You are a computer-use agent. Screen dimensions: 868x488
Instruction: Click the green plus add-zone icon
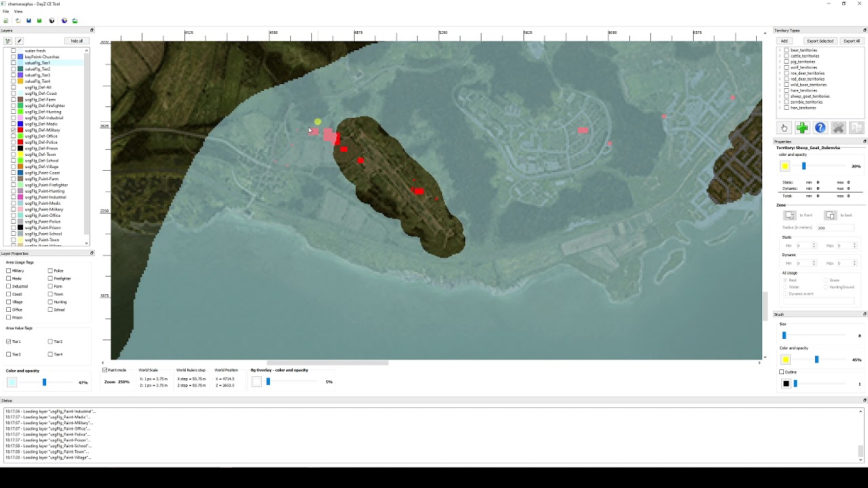(x=802, y=128)
